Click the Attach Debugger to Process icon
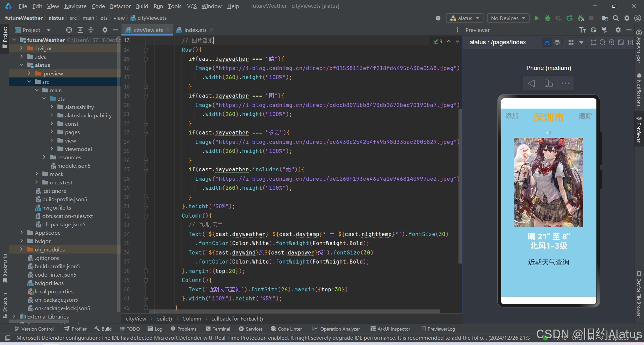Viewport: 644px width, 345px height. coord(581,18)
